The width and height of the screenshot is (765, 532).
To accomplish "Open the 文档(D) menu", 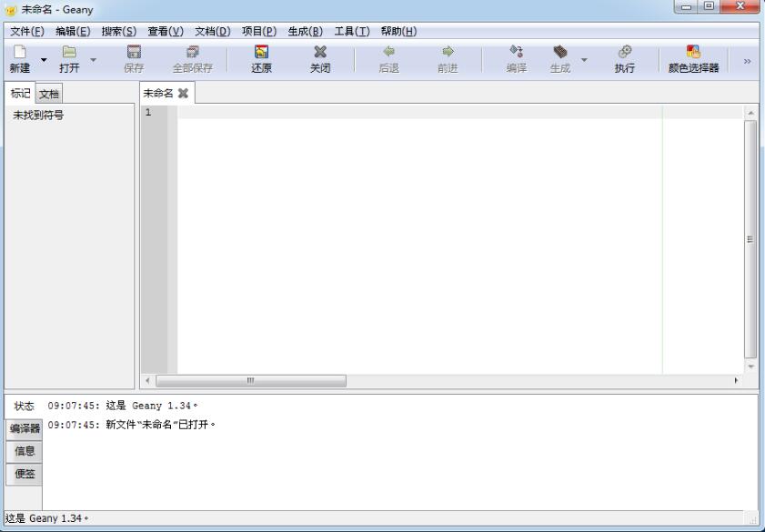I will point(212,31).
